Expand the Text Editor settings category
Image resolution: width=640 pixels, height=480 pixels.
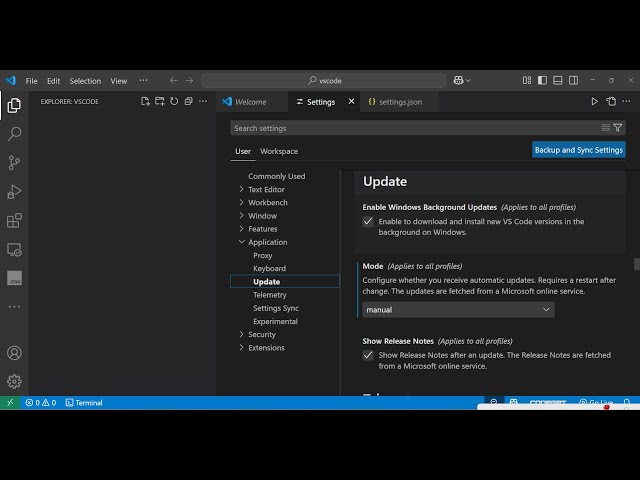pyautogui.click(x=241, y=189)
